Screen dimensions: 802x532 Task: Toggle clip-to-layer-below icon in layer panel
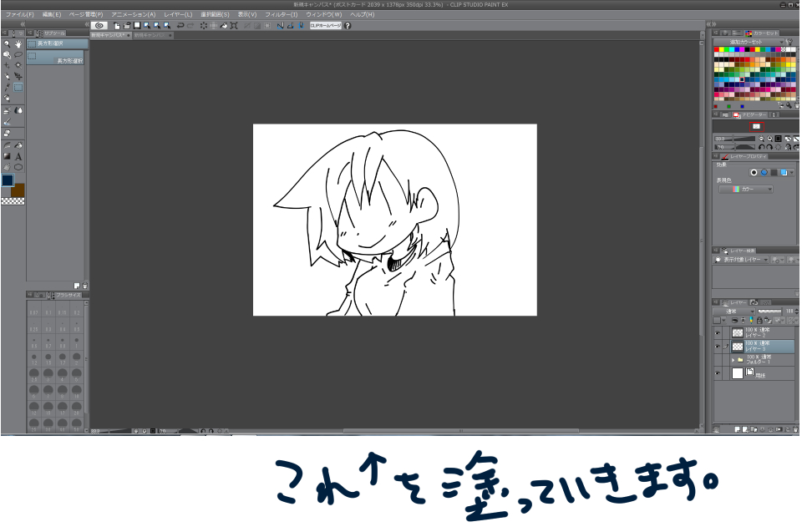click(735, 320)
